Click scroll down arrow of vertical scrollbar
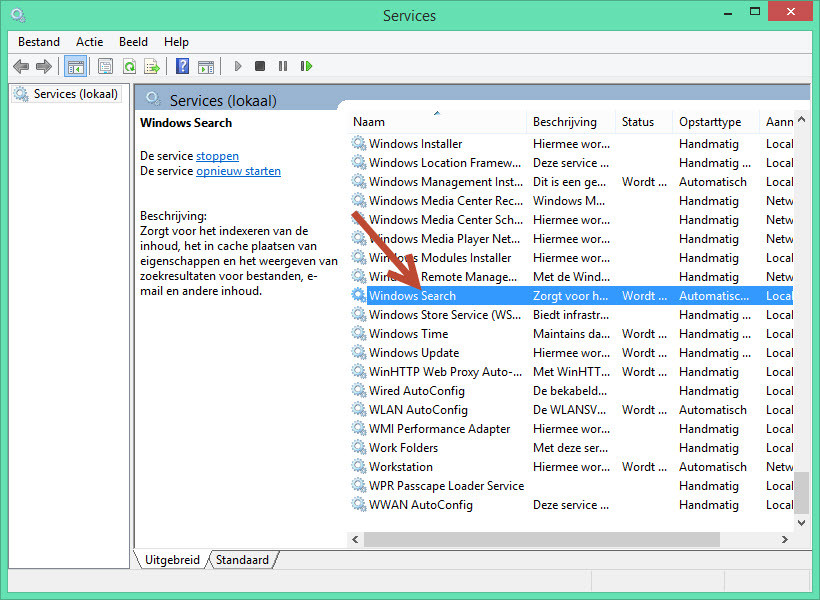820x600 pixels. pyautogui.click(x=801, y=523)
